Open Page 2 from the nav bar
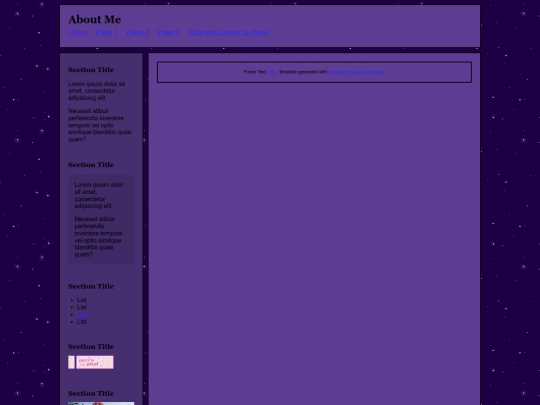Viewport: 540px width, 405px height. [x=138, y=32]
